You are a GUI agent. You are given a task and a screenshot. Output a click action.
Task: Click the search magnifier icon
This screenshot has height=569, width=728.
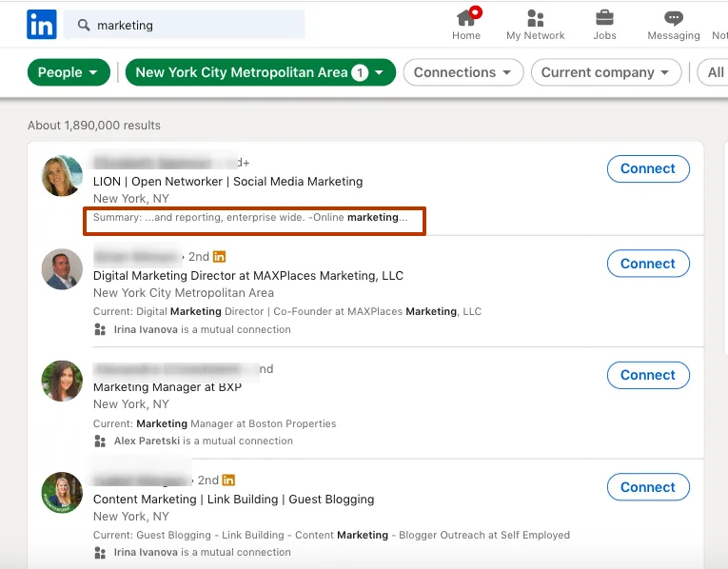pos(84,25)
